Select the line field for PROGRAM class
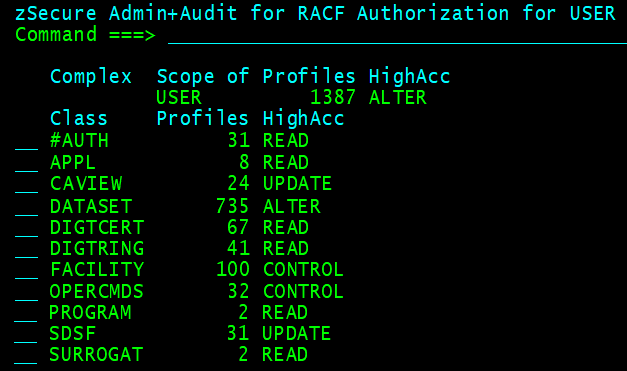 point(26,313)
